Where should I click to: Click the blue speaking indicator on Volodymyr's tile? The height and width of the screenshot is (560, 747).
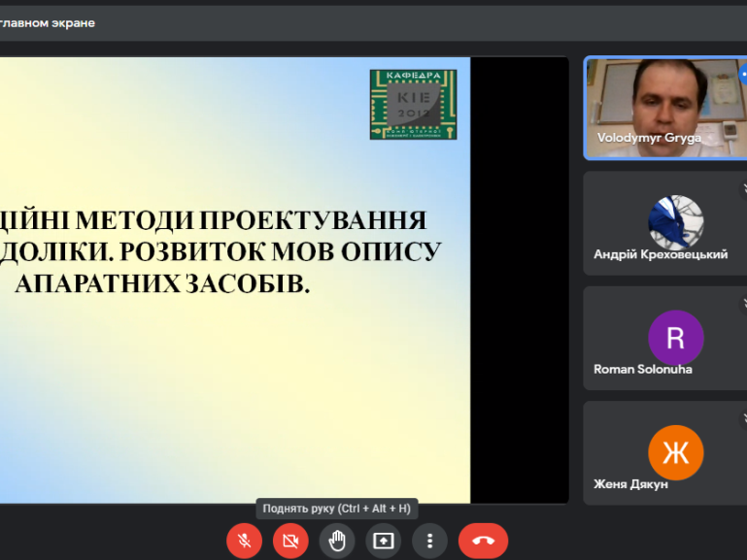coord(742,73)
